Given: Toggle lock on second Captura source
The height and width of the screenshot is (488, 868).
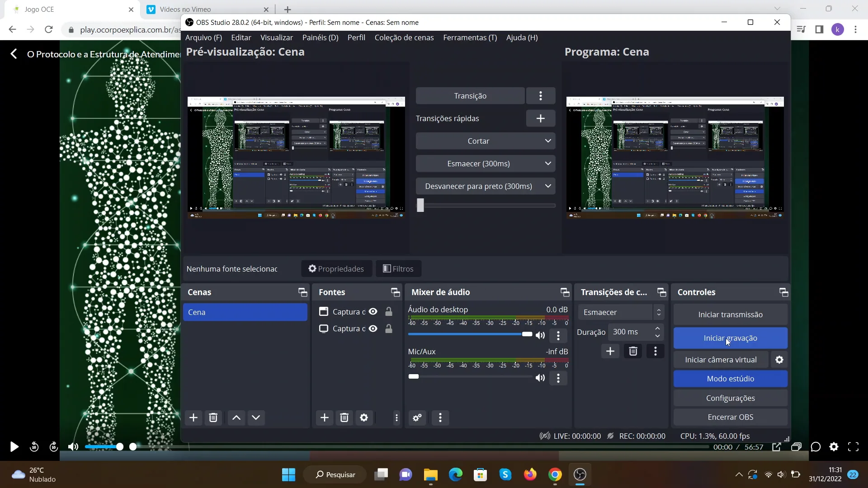Looking at the screenshot, I should point(388,329).
